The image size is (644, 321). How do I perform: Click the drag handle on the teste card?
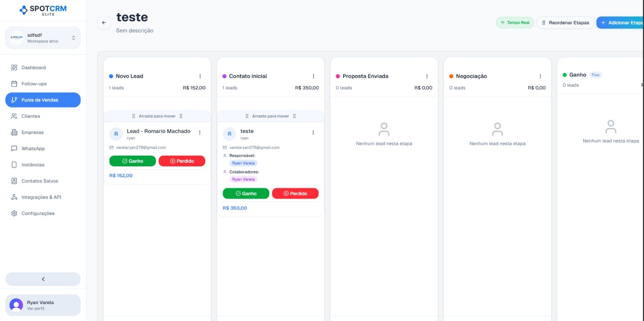pos(270,116)
